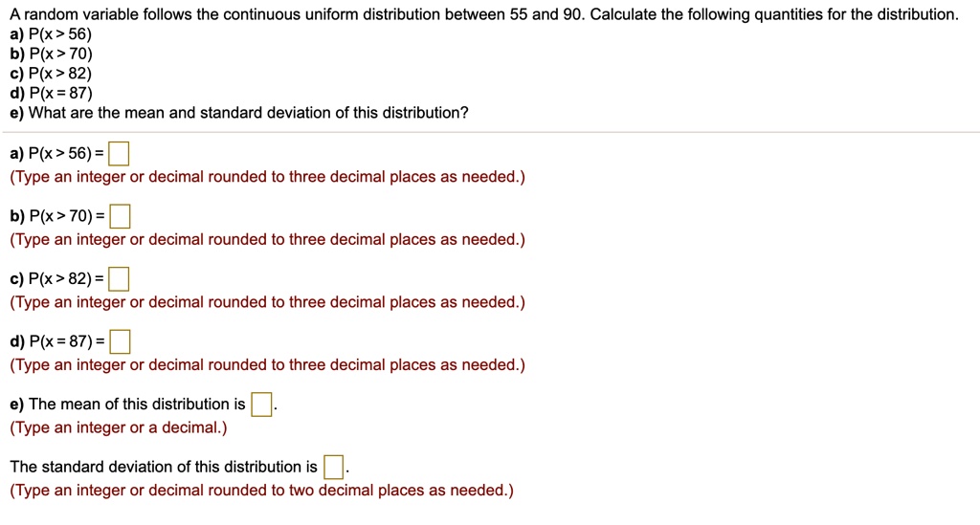Click "d) P(x = 87)" in the top question list
This screenshot has width=980, height=525.
click(x=51, y=94)
